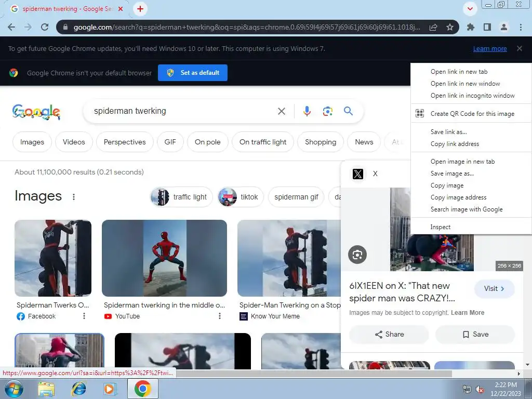The image size is (532, 399).
Task: Dismiss the Windows 7 update notice
Action: click(x=520, y=48)
